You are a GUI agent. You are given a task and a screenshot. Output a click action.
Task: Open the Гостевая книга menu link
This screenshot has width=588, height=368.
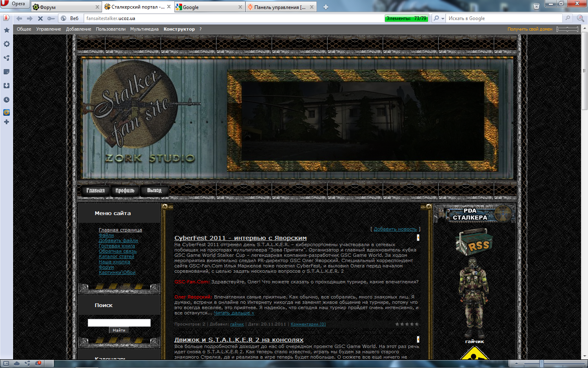(117, 246)
